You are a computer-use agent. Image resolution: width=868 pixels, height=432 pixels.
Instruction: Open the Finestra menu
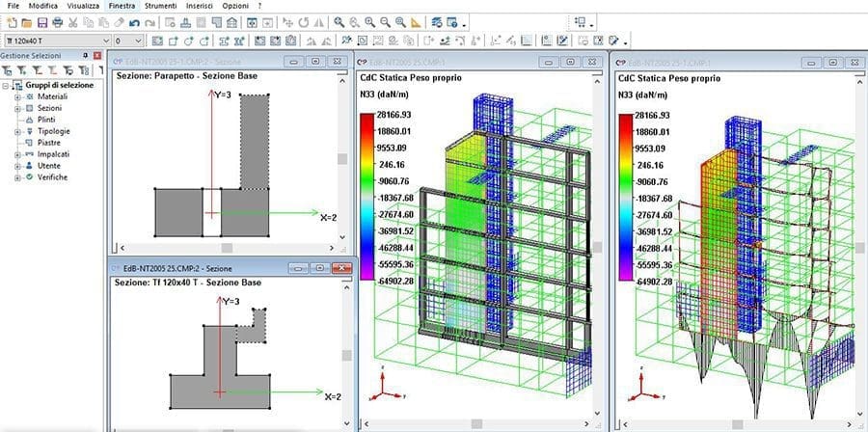coord(122,6)
